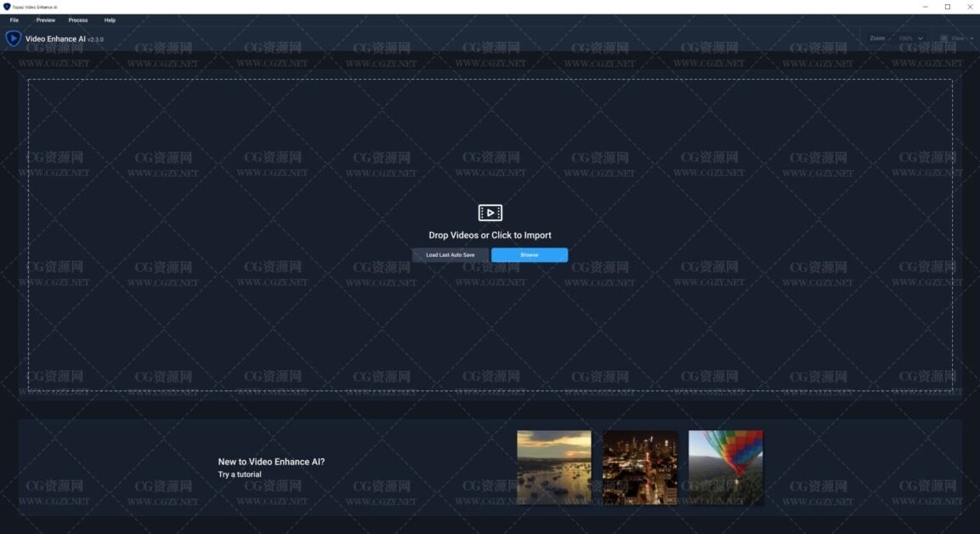
Task: Open the harbor sunset tutorial thumbnail
Action: point(554,467)
